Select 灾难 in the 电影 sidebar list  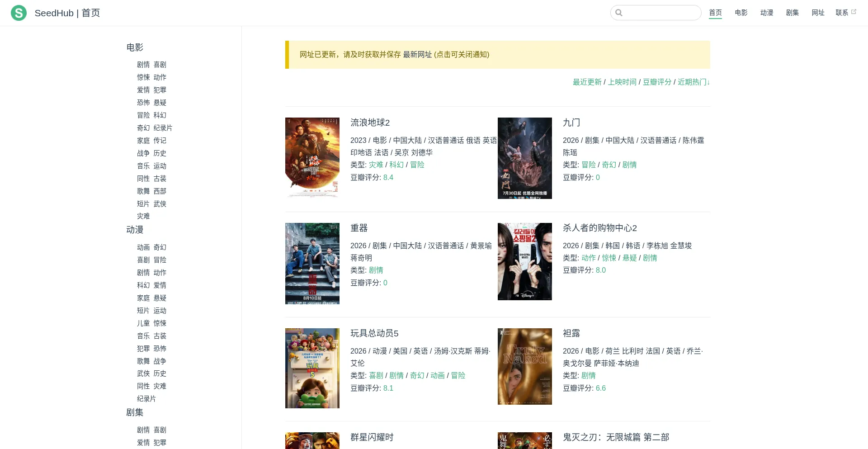point(143,216)
